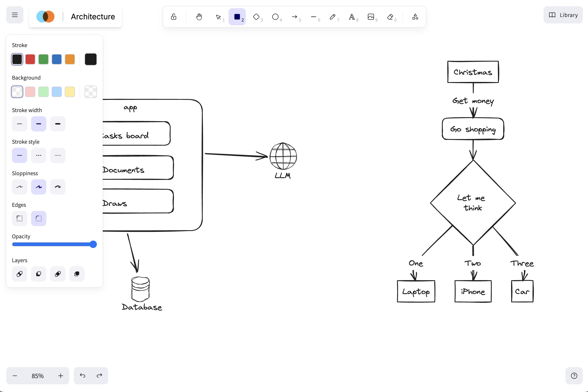Pick the red stroke color

(x=30, y=59)
